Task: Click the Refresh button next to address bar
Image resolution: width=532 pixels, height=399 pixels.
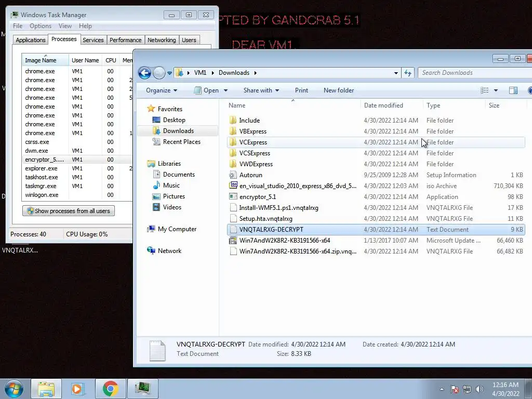Action: coord(408,73)
